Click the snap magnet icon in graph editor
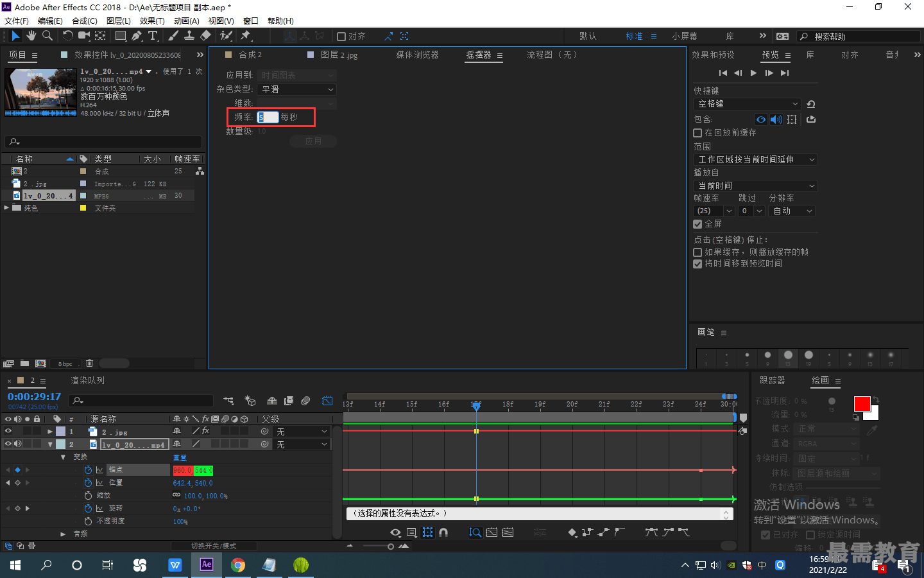Viewport: 924px width, 578px height. [x=443, y=532]
